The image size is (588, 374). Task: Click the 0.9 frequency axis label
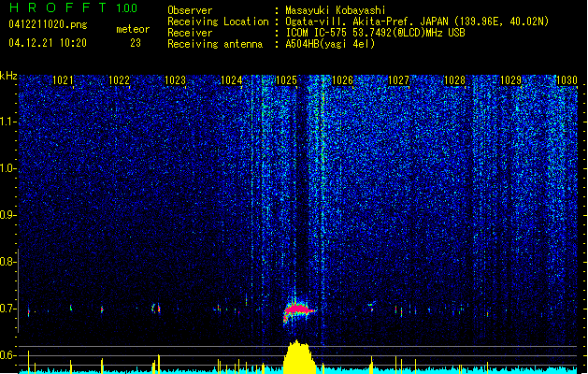coord(7,215)
